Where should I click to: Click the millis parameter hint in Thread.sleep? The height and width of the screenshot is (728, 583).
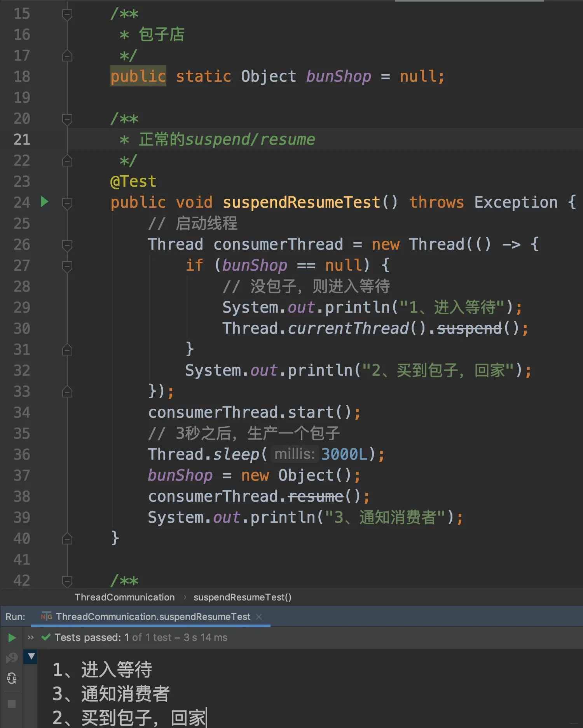pyautogui.click(x=295, y=454)
